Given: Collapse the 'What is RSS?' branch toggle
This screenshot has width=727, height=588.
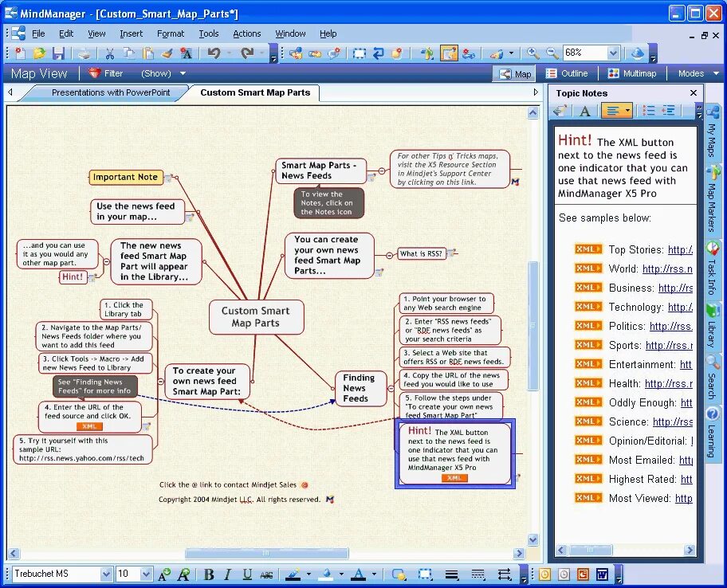Looking at the screenshot, I should tap(390, 255).
